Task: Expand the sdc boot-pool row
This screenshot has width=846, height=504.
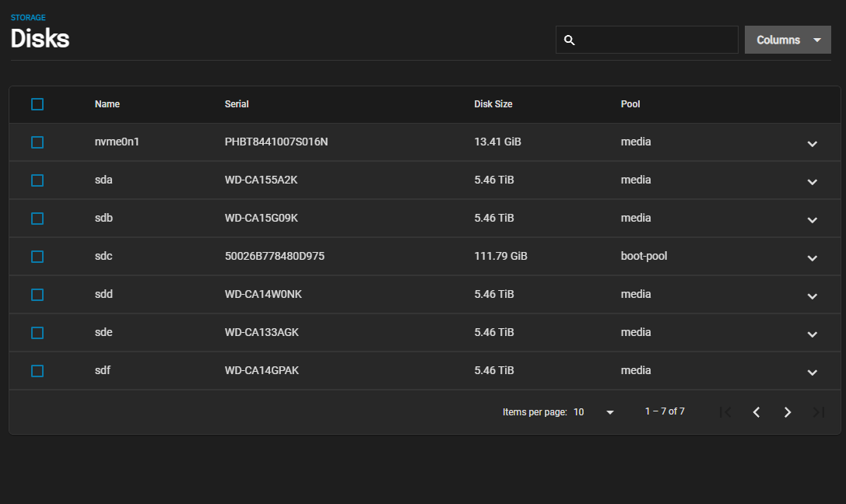Action: [812, 257]
